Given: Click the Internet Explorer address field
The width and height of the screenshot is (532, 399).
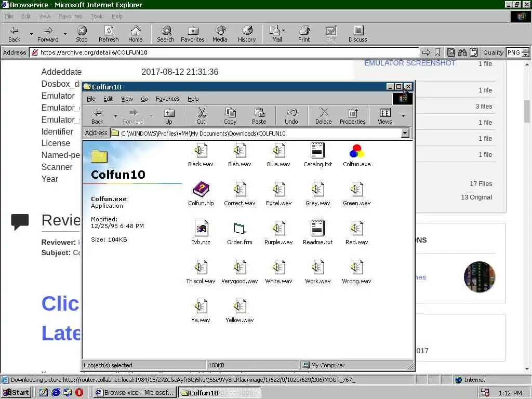Looking at the screenshot, I should 224,52.
